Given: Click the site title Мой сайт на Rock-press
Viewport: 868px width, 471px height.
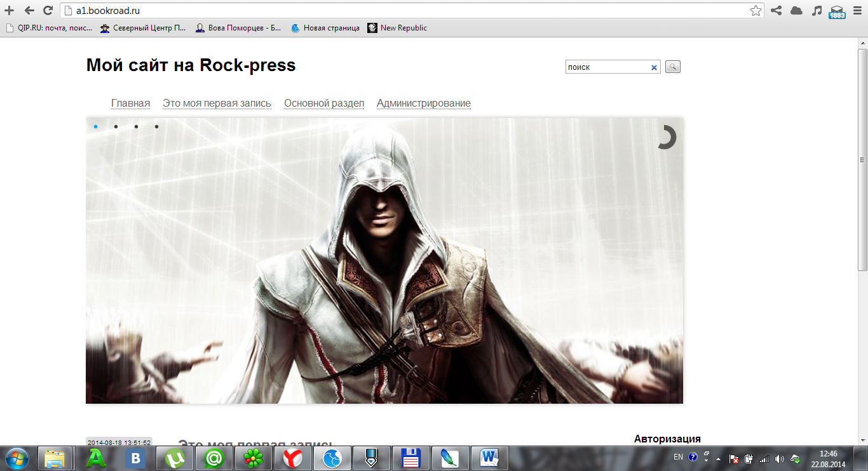Looking at the screenshot, I should (x=191, y=65).
